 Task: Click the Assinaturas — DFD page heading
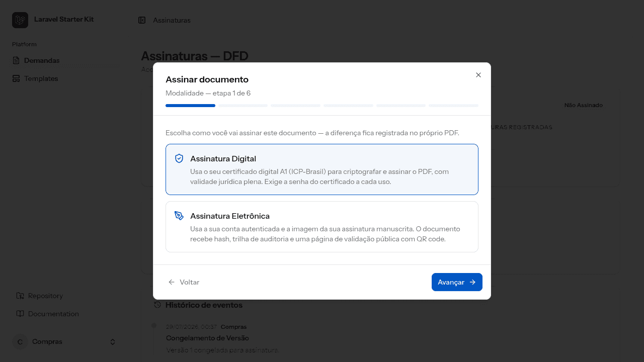pyautogui.click(x=195, y=56)
